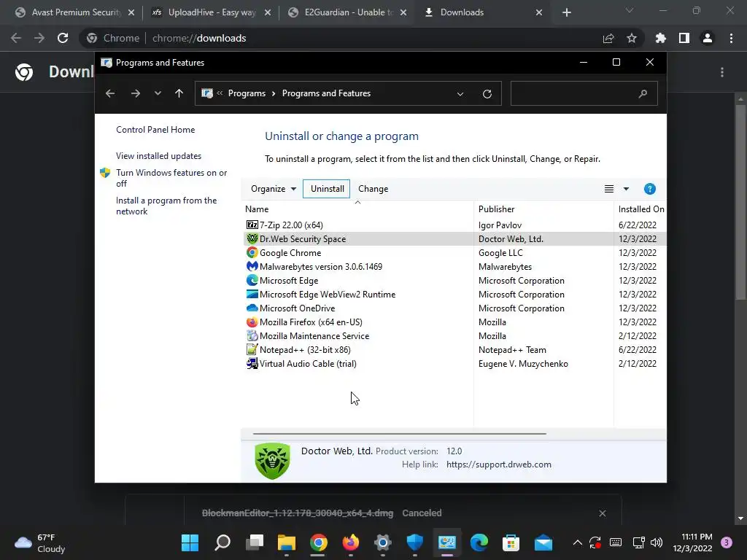Expand the Organize dropdown menu
This screenshot has height=560, width=747.
point(274,189)
